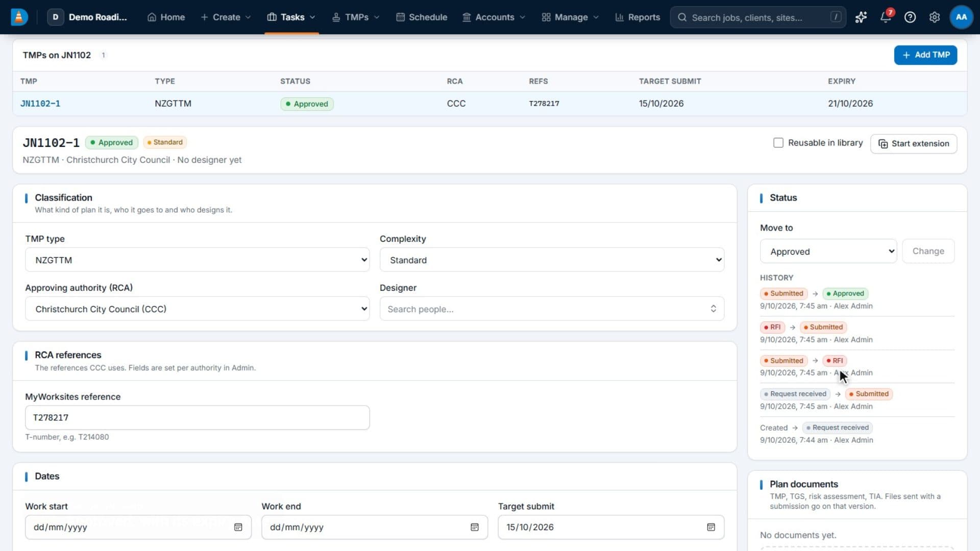Click the Change status button

pyautogui.click(x=928, y=251)
